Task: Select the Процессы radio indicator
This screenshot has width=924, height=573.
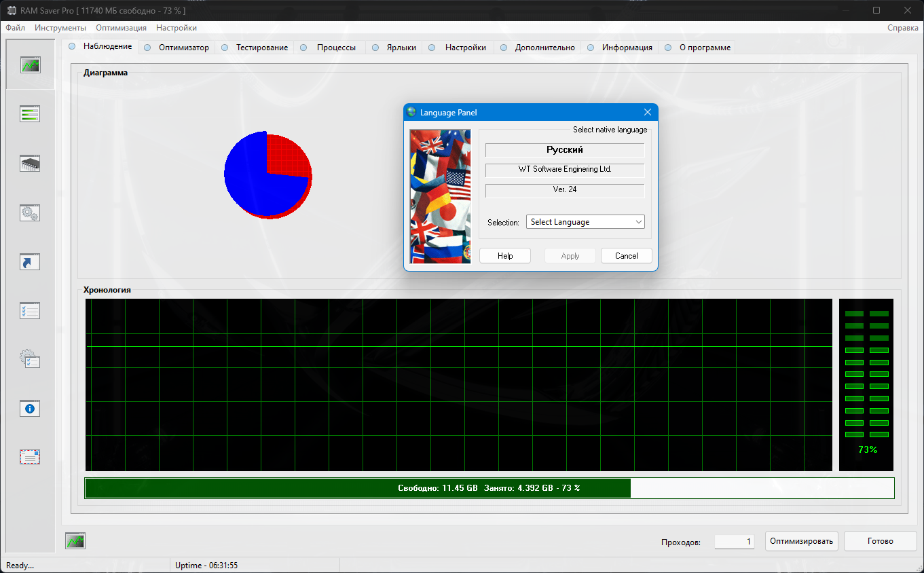Action: point(303,48)
